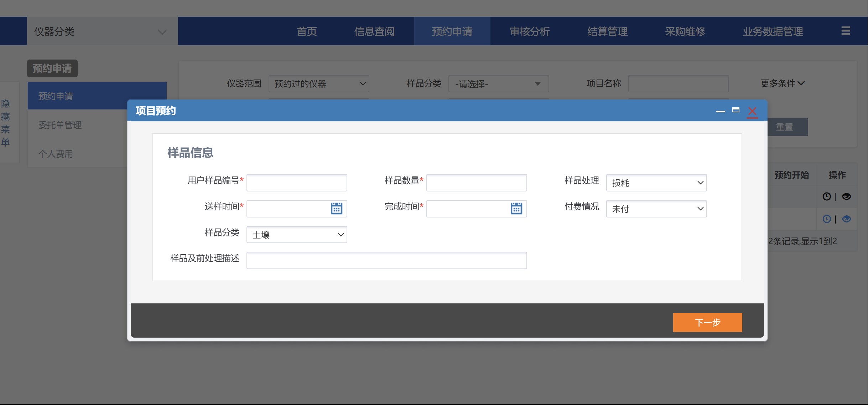
Task: Click the 用户样品编号 input field
Action: 296,183
